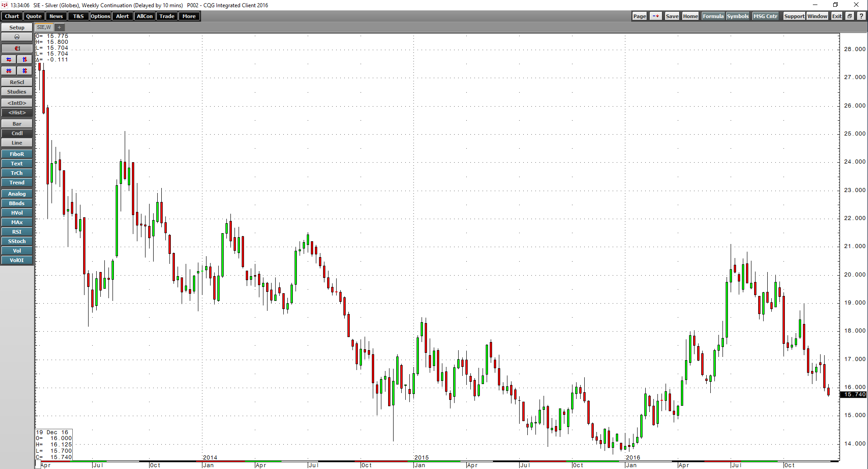
Task: Open the Window menu
Action: coord(817,16)
